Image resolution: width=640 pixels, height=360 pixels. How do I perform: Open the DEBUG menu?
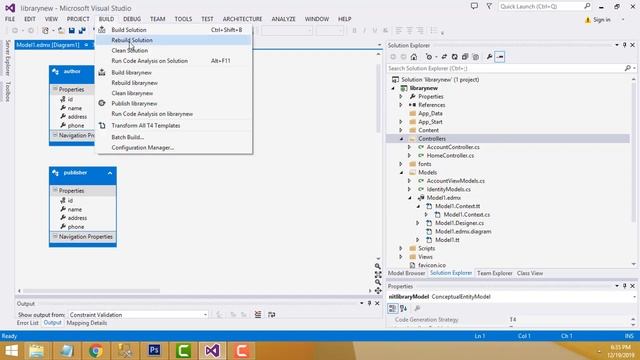(x=132, y=19)
